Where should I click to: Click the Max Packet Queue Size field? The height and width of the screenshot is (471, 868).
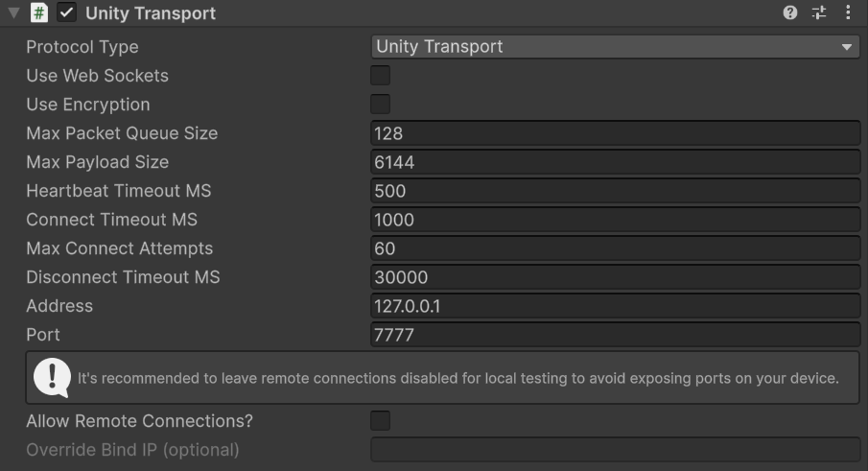click(615, 133)
